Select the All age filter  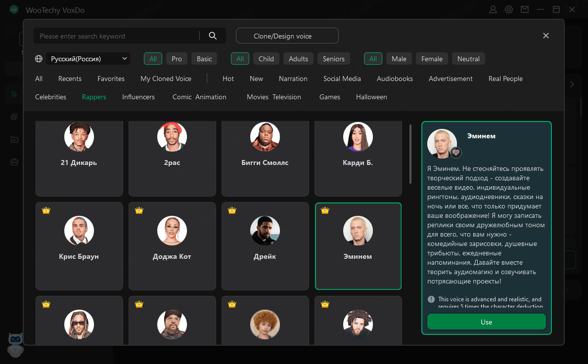240,59
